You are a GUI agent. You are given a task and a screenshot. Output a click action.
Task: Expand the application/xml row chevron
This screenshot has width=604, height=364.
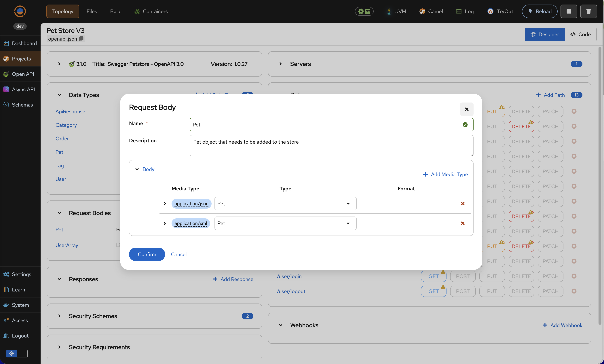(x=165, y=223)
